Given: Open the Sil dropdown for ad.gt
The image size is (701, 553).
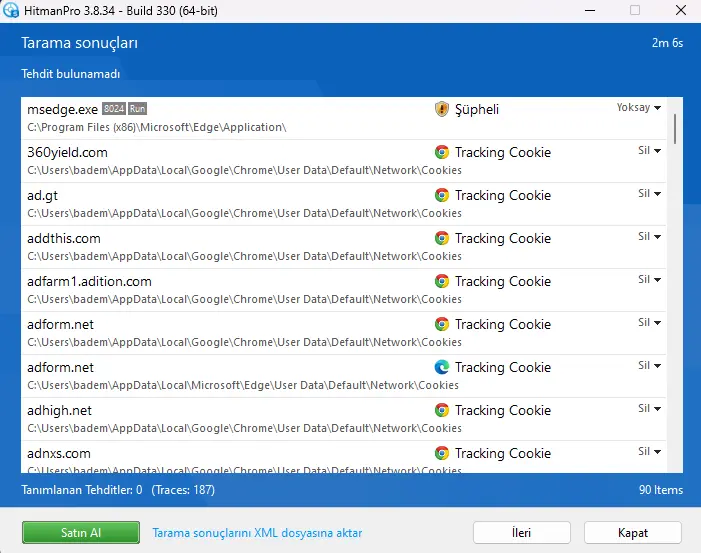Looking at the screenshot, I should 649,193.
